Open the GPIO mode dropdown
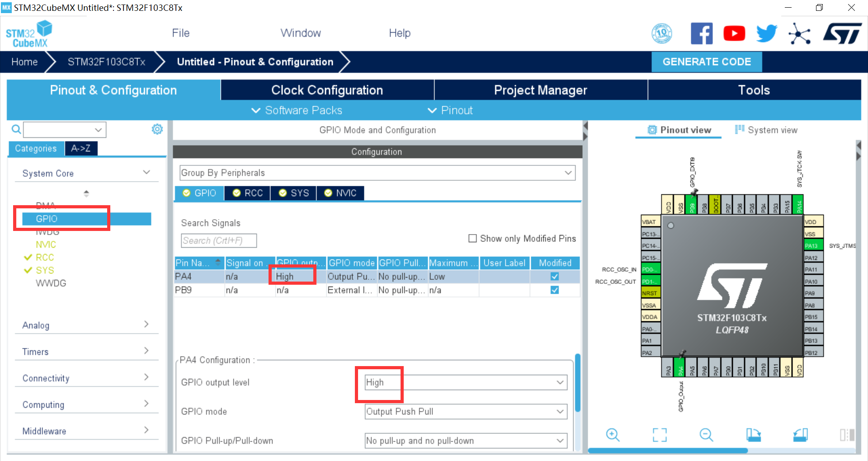 coord(466,411)
